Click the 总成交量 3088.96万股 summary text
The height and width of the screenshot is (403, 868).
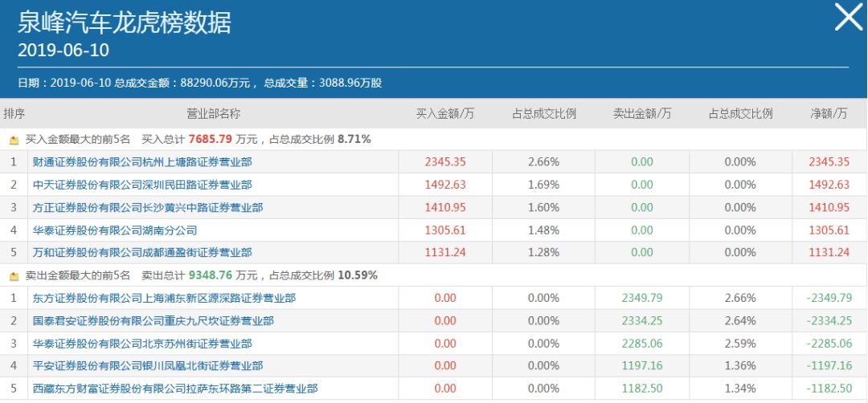pos(323,83)
